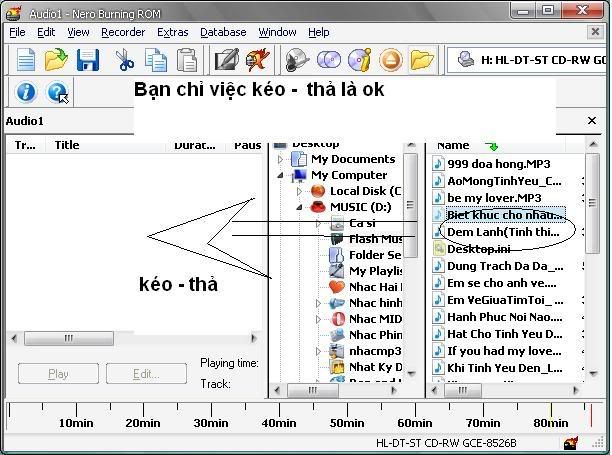The image size is (612, 455).
Task: Open the Window menu
Action: click(277, 32)
